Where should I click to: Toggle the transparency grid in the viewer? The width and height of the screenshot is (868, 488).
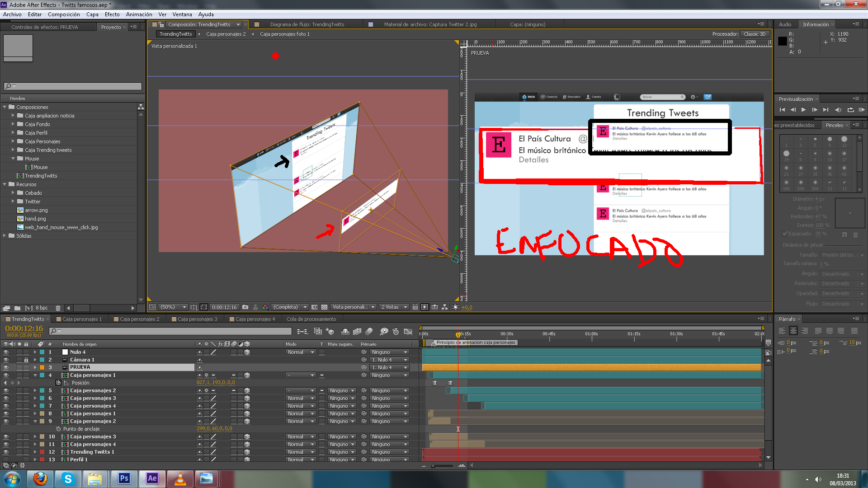pos(324,307)
